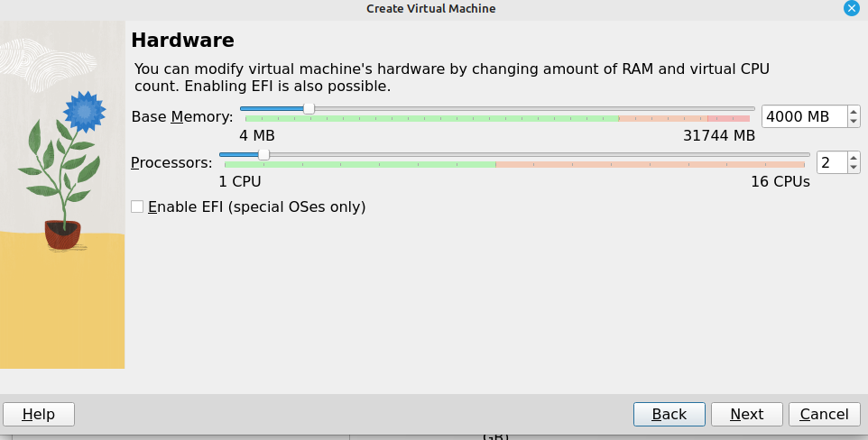Click the orange zone of the processors bar
The height and width of the screenshot is (440, 868).
tap(650, 164)
